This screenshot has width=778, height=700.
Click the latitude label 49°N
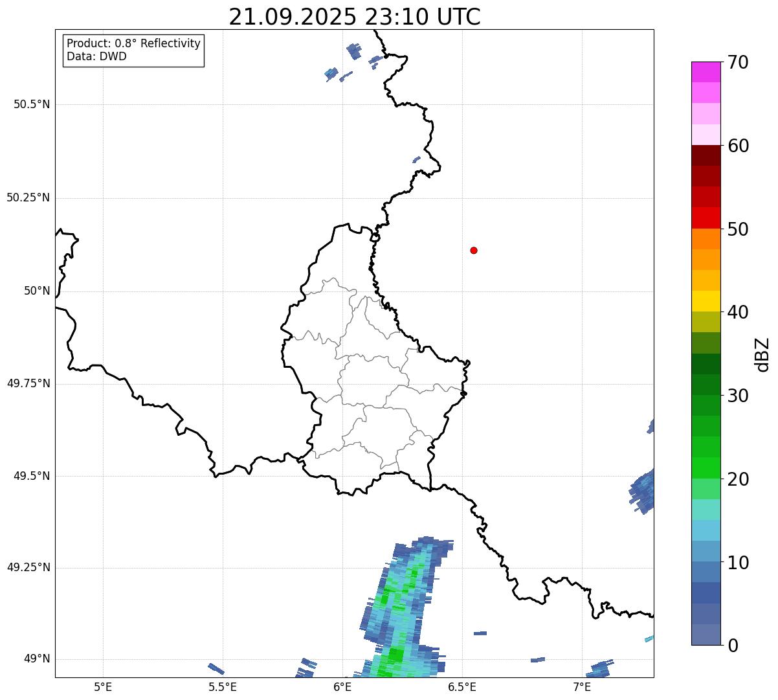[x=37, y=659]
